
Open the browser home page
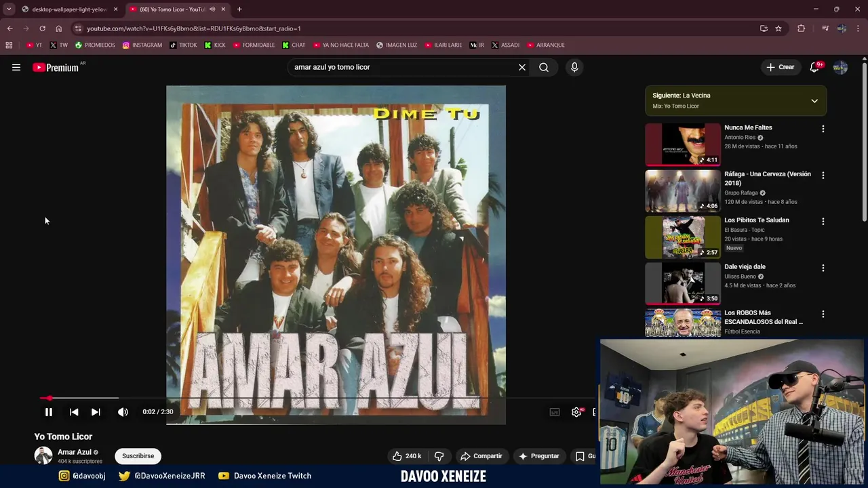[x=58, y=28]
